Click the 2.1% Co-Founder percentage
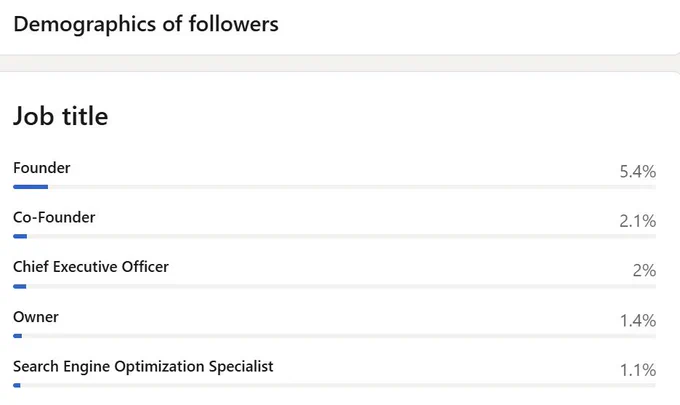680x405 pixels. 638,221
